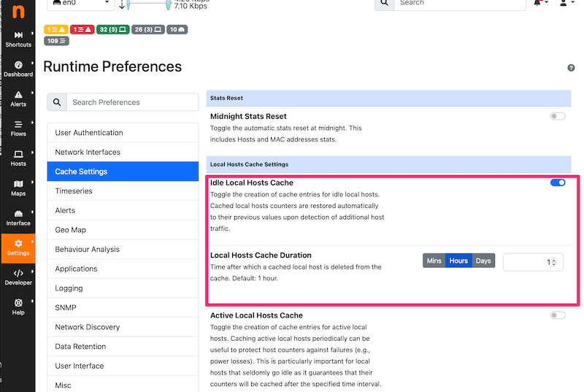Open the en0 interface dropdown
The height and width of the screenshot is (392, 584).
80,3
